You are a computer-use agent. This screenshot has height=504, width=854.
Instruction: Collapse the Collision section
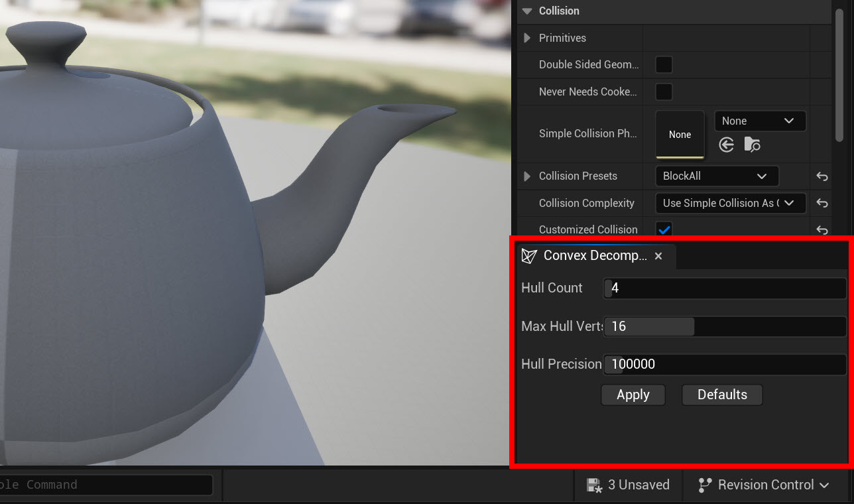(x=527, y=11)
